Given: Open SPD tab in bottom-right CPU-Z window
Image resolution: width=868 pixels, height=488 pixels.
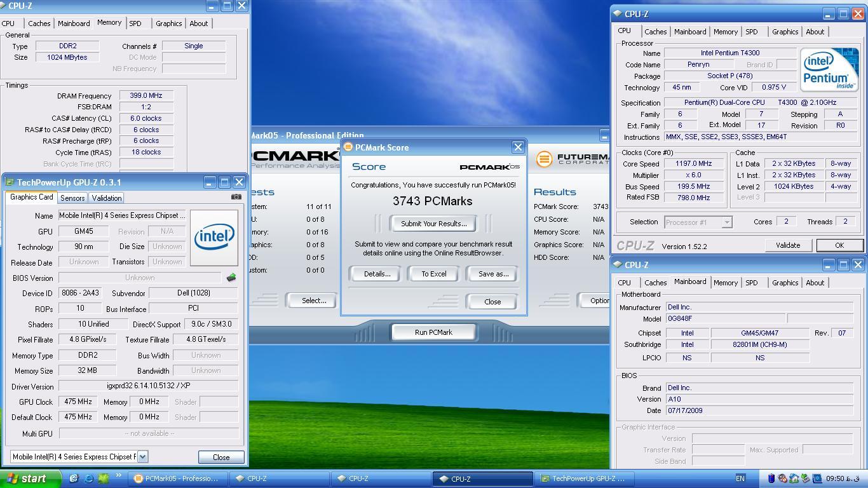Looking at the screenshot, I should coord(752,283).
